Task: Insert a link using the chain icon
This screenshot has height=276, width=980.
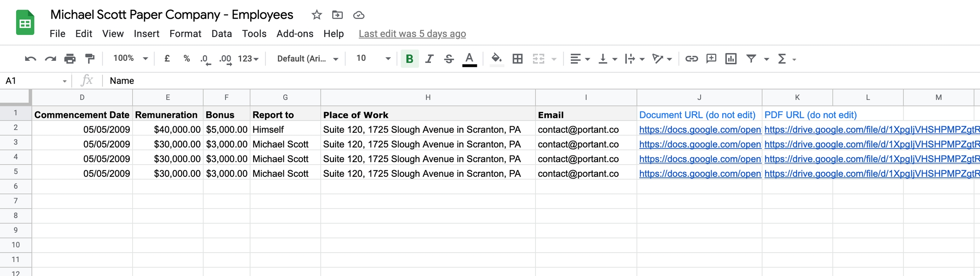Action: 691,59
